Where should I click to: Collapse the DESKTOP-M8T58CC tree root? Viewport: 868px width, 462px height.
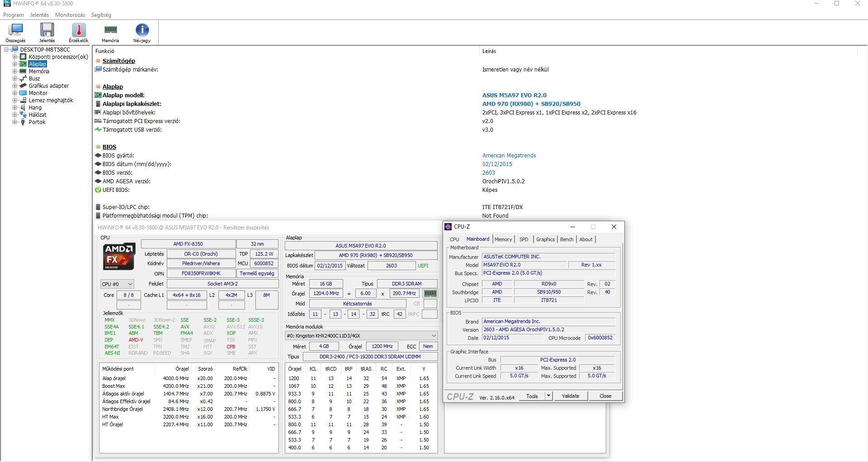click(6, 50)
